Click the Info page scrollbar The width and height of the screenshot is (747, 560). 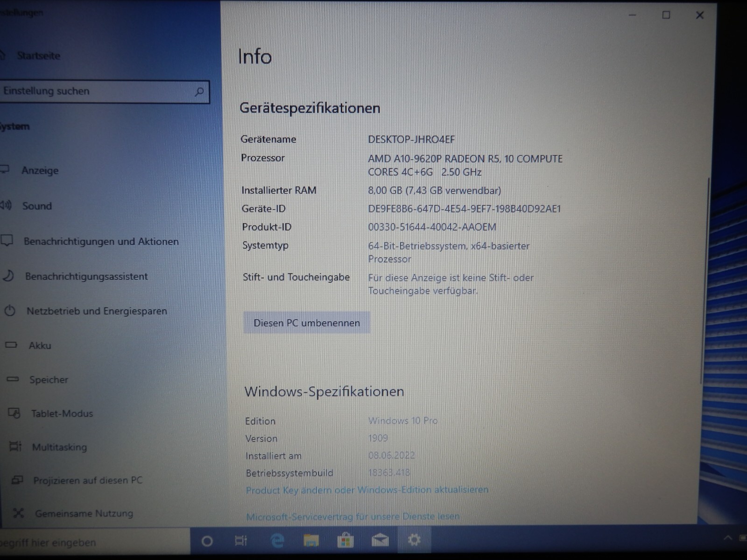(x=706, y=280)
